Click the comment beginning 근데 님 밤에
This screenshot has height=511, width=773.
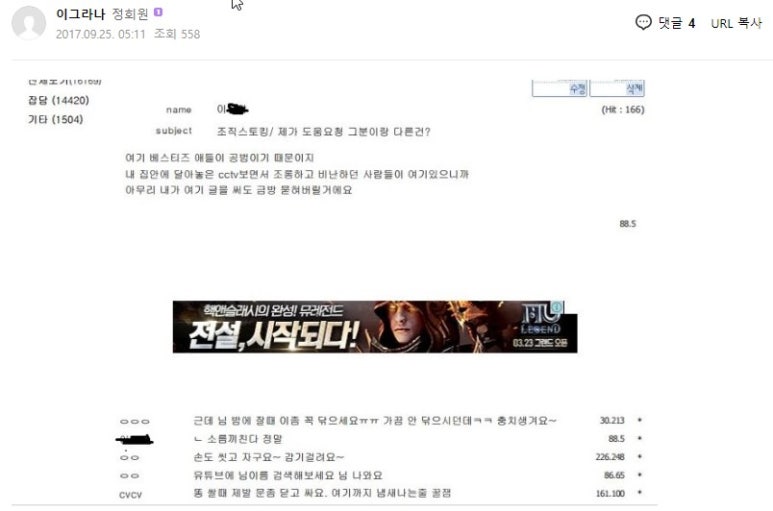point(375,421)
